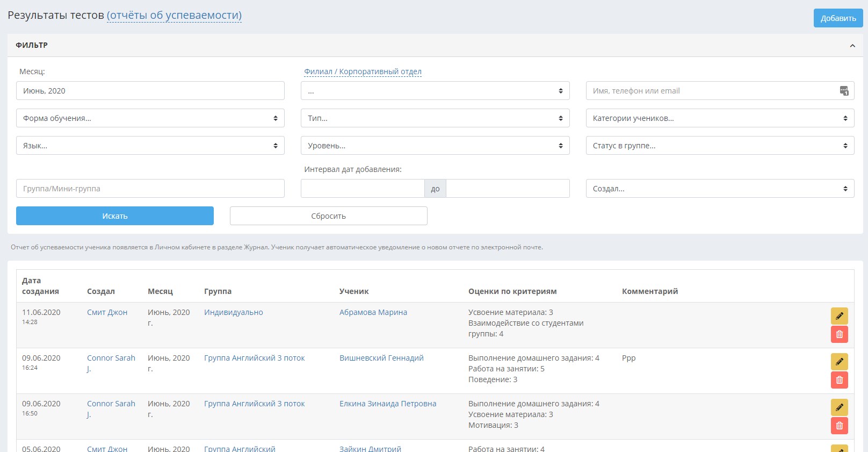Screen dimensions: 868x452
Task: Click the Комментарий column header
Action: click(650, 291)
